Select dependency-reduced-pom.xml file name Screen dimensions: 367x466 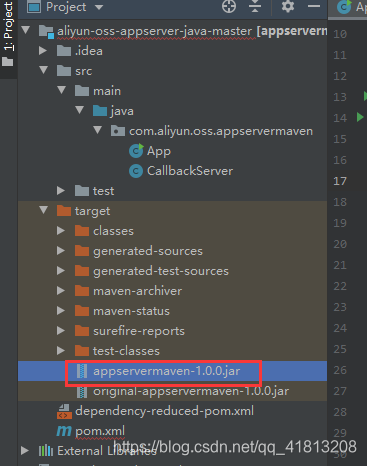click(164, 411)
